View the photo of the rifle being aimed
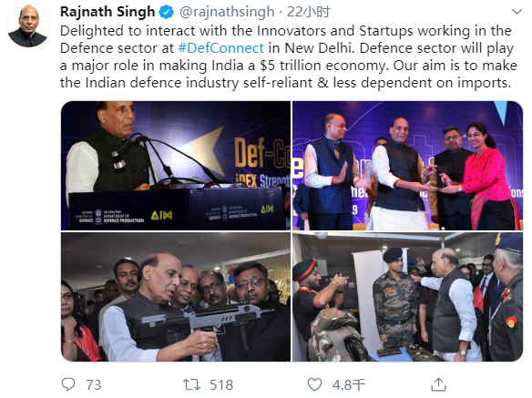This screenshot has width=532, height=398. click(x=176, y=297)
